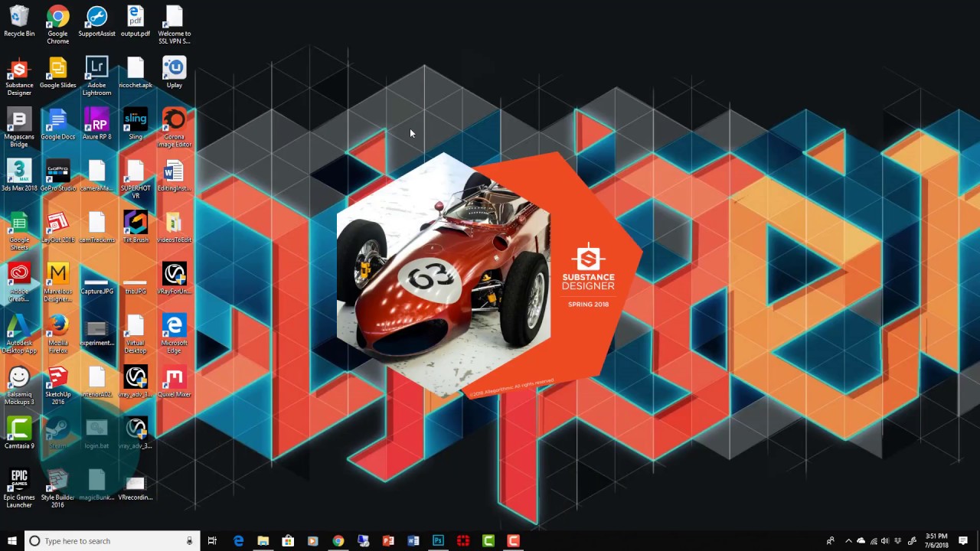Screen dimensions: 980x551
Task: Select the Camtasia 9 desktop shortcut
Action: pos(19,434)
